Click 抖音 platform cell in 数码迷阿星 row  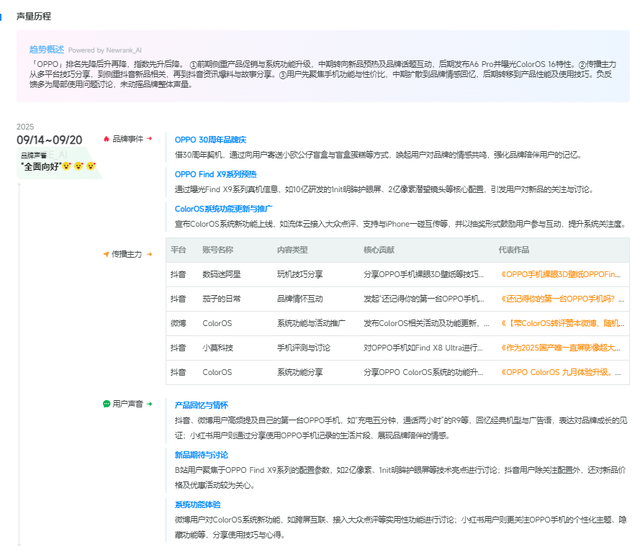(178, 274)
